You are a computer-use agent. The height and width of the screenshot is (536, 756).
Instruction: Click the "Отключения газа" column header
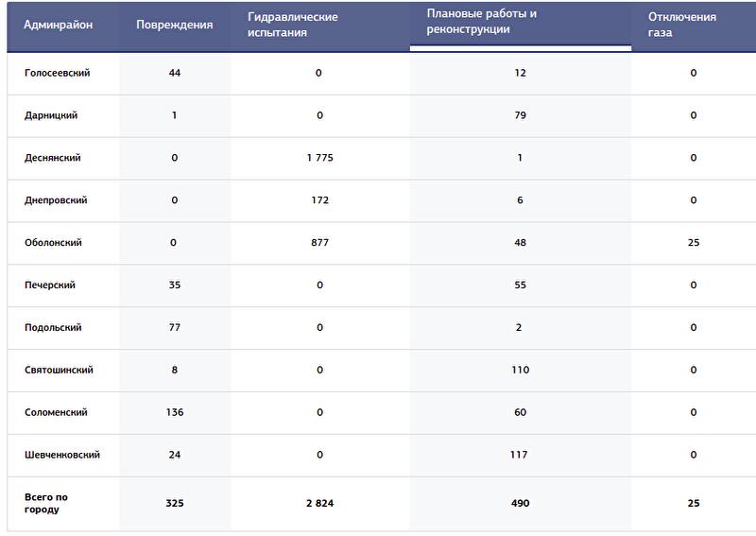(681, 25)
